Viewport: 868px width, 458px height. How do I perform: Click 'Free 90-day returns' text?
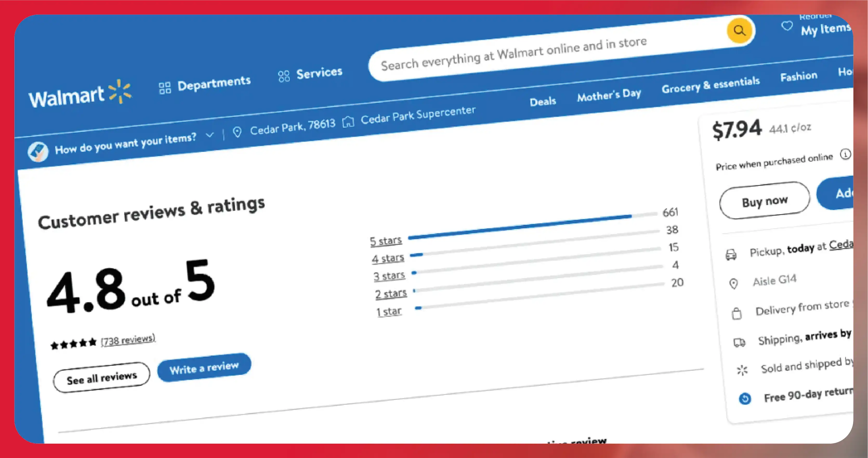(809, 395)
